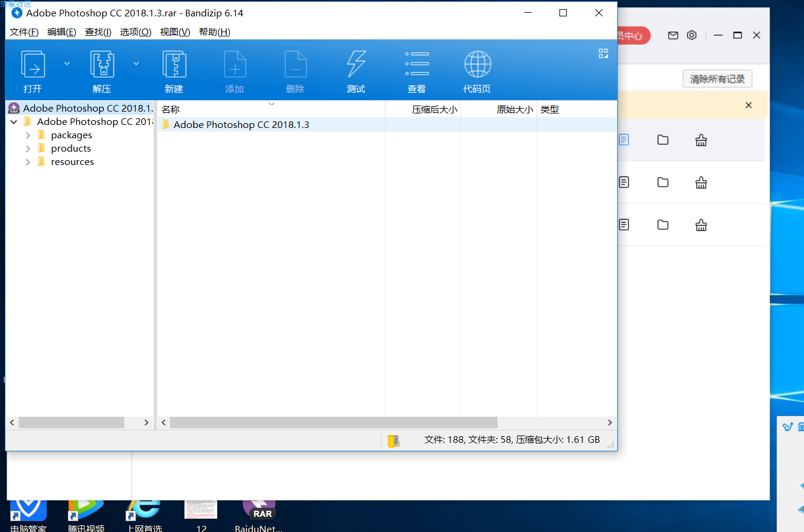804x532 pixels.
Task: Open the 帮助(H) menu
Action: (215, 32)
